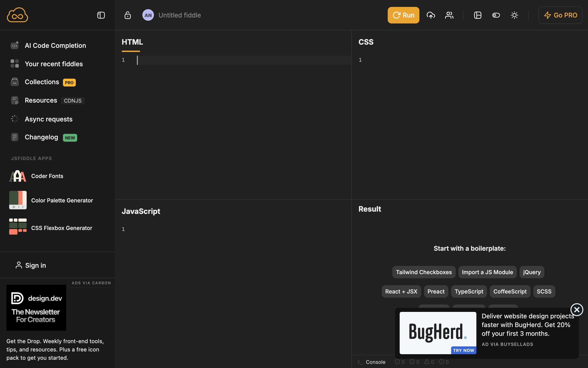This screenshot has width=588, height=368.
Task: Toggle the settings switch icon
Action: (x=496, y=15)
